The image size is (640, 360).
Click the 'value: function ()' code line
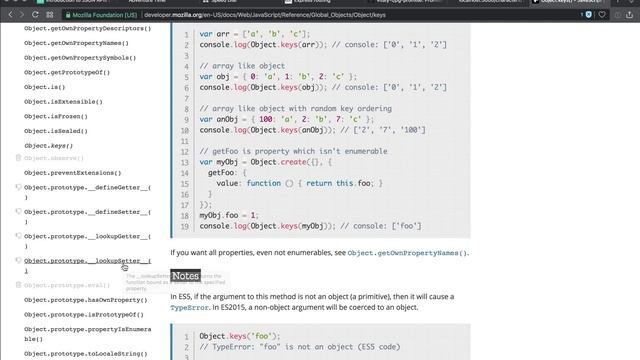300,183
